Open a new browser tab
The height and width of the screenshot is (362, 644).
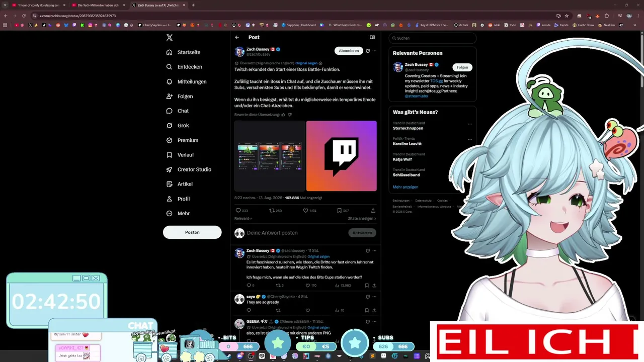(x=193, y=5)
